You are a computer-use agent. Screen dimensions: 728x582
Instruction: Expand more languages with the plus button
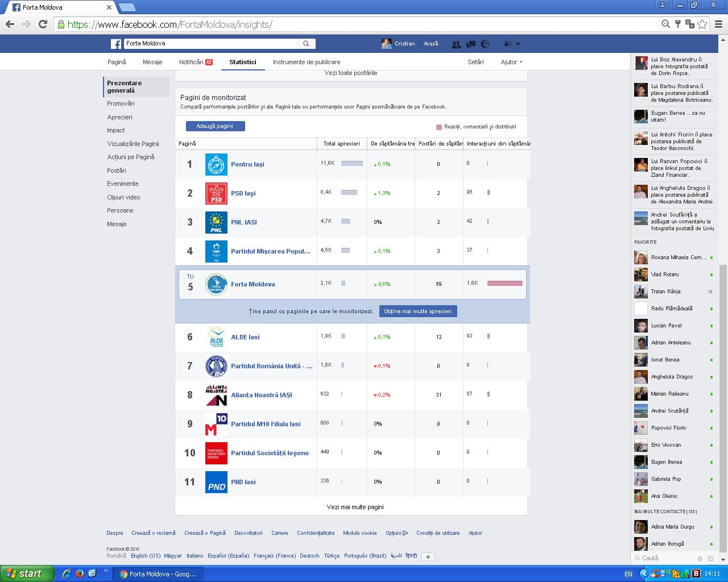[x=428, y=556]
